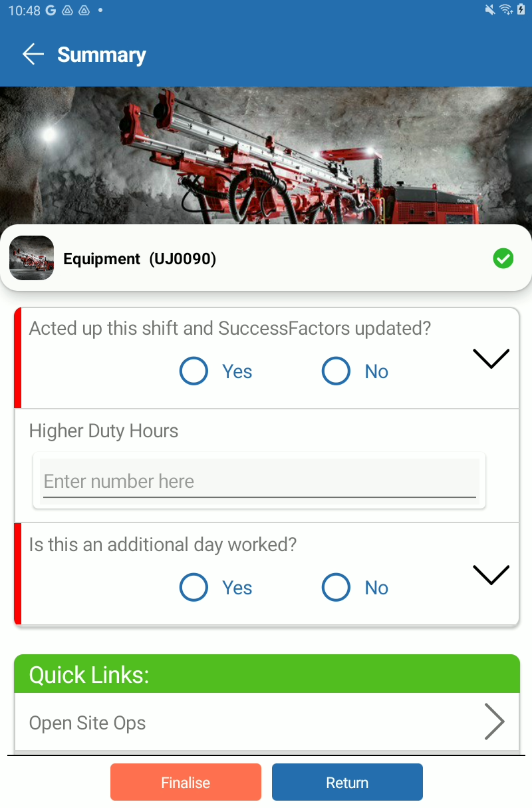Focus the Higher Duty Hours number field

tap(259, 481)
